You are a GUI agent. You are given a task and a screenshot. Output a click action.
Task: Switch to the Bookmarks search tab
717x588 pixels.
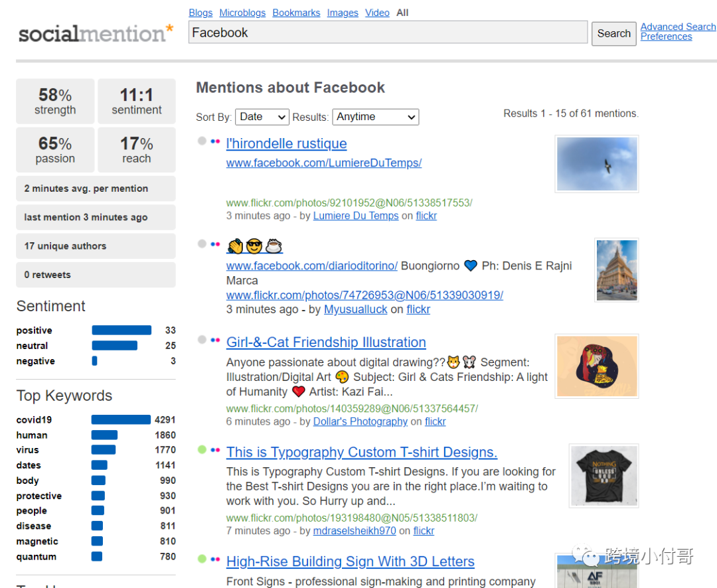(x=296, y=13)
